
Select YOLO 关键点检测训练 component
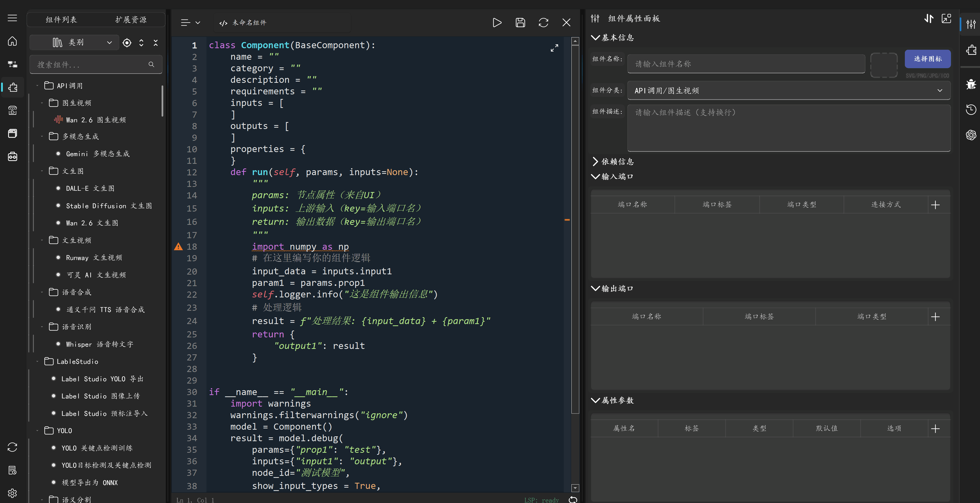pyautogui.click(x=97, y=448)
